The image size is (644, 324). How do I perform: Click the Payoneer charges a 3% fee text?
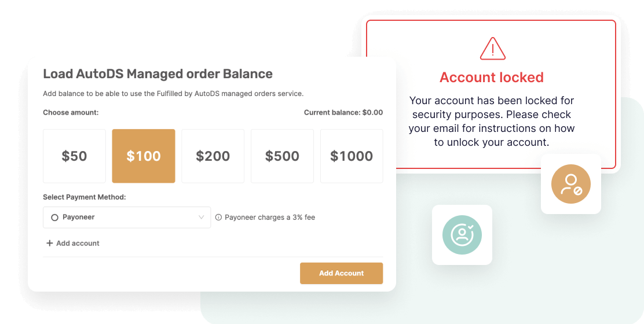[x=270, y=218]
